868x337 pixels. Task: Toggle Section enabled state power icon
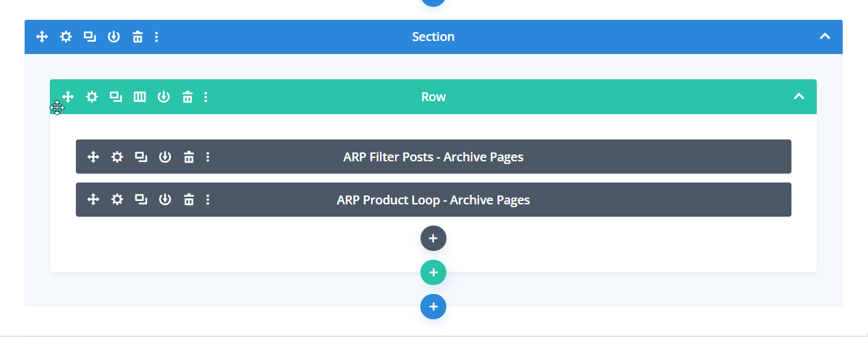tap(113, 37)
